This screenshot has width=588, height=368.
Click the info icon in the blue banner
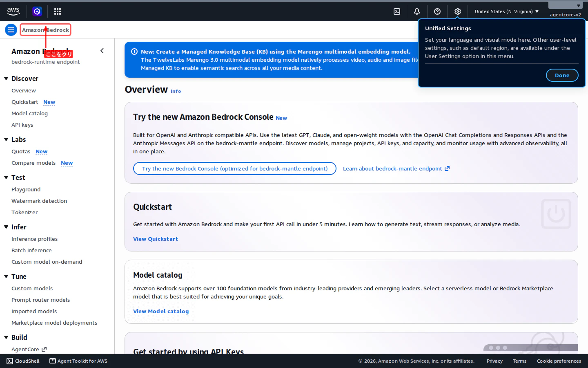[134, 52]
